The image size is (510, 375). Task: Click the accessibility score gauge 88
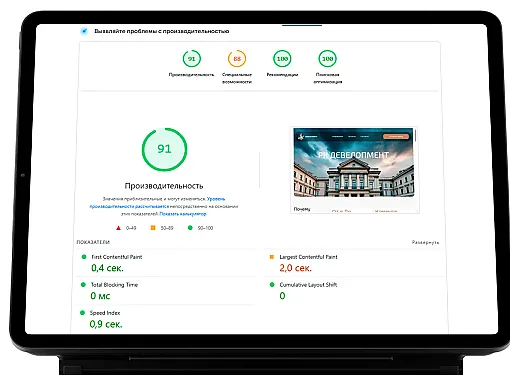tap(237, 59)
